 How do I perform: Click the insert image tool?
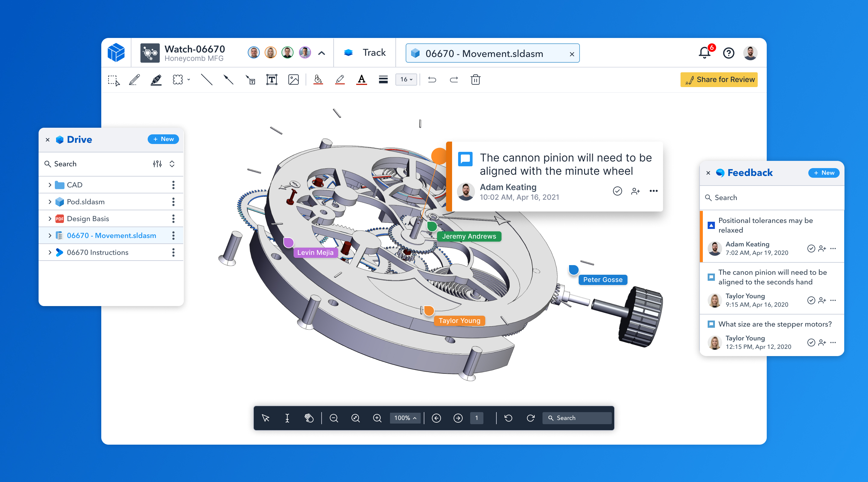point(294,80)
